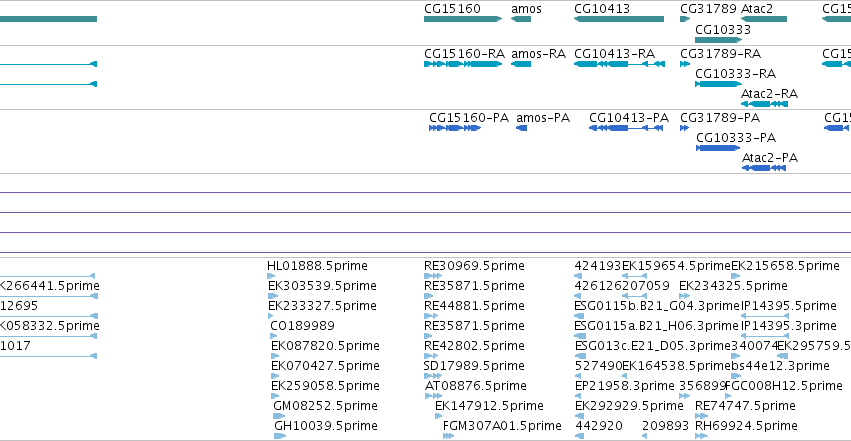This screenshot has width=851, height=441.
Task: Select the CG15160-PA protein feature
Action: click(x=455, y=128)
